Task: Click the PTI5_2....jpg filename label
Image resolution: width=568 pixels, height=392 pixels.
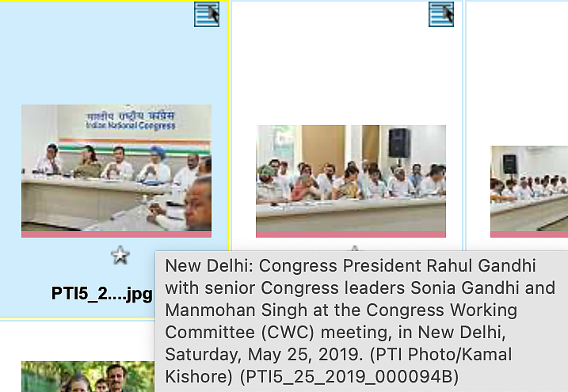Action: 101,294
